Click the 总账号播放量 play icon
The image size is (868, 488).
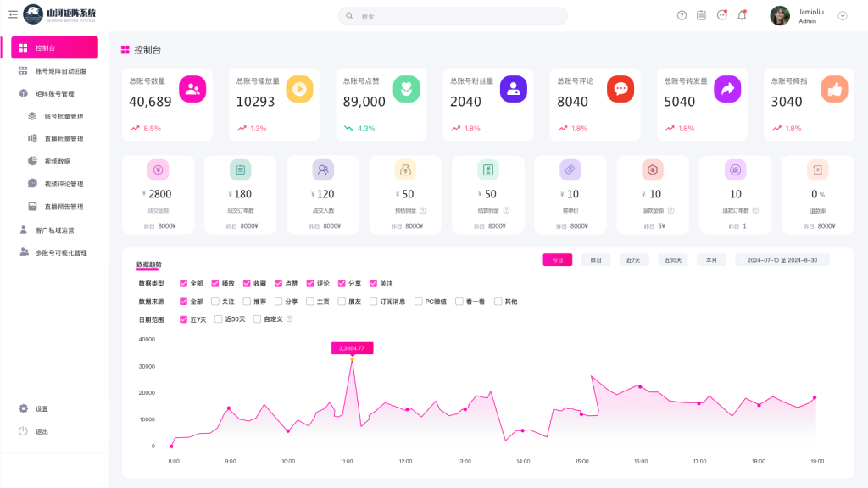coord(299,89)
